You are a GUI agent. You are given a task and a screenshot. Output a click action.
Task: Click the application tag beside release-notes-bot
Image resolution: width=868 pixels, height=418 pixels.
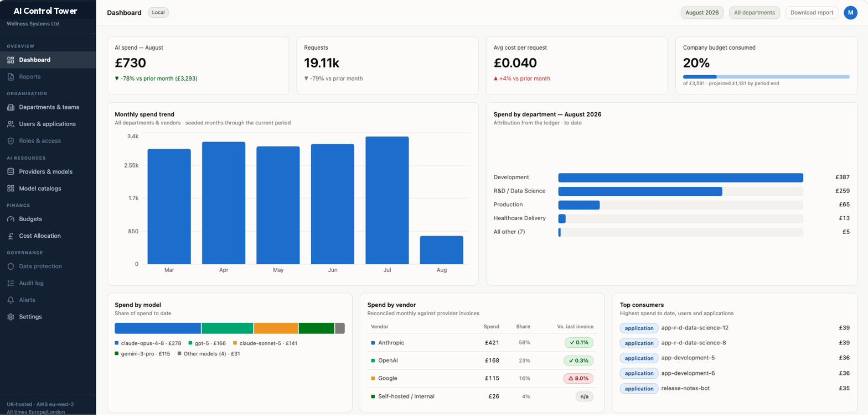click(x=639, y=389)
